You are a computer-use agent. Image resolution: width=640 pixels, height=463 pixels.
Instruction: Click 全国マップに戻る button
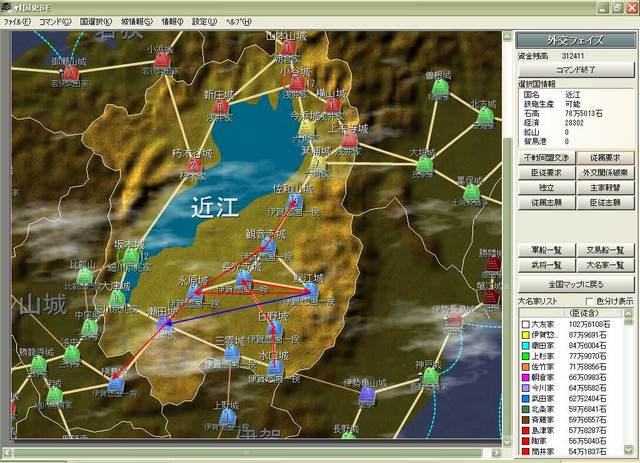point(576,284)
